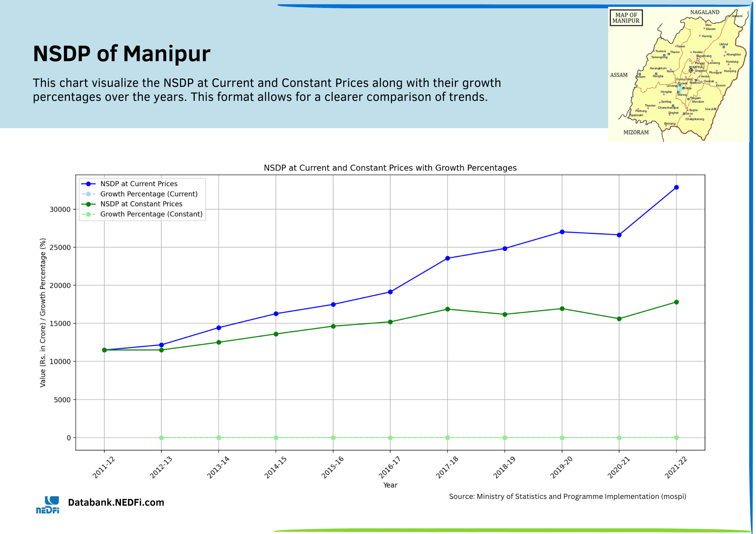Screen dimensions: 756x534
Task: Click the IMPHAL marker on the map
Action: [691, 70]
